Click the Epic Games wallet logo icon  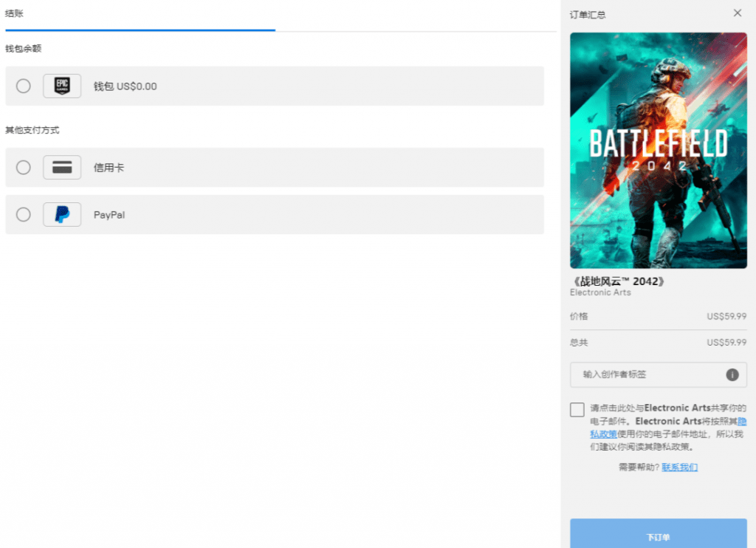point(62,86)
